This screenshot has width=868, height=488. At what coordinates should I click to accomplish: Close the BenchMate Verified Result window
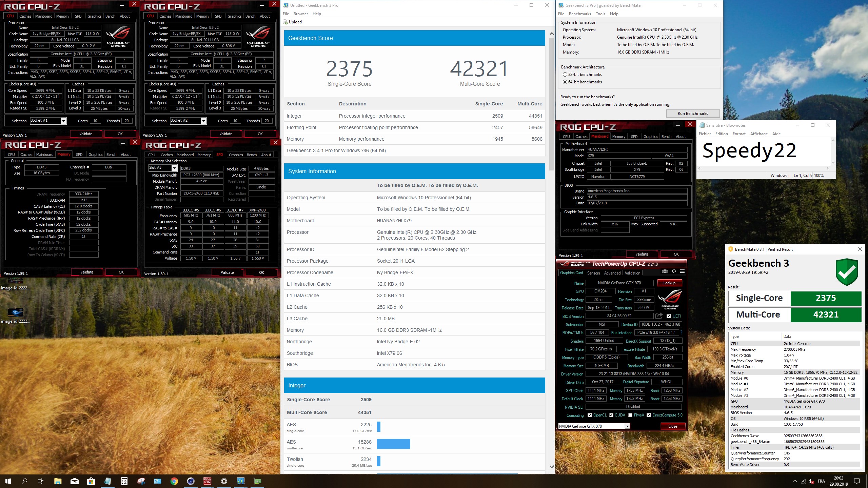[860, 249]
